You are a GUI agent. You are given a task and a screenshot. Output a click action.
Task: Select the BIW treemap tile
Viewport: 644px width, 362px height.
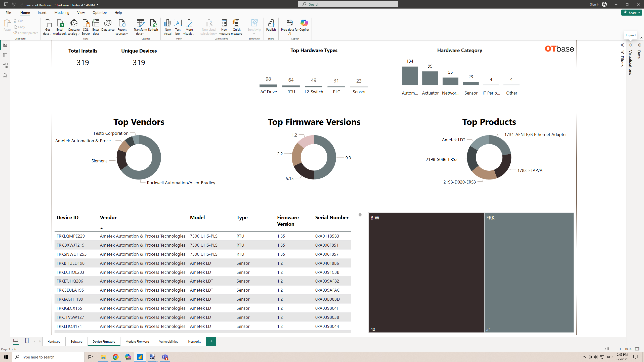[x=426, y=273]
